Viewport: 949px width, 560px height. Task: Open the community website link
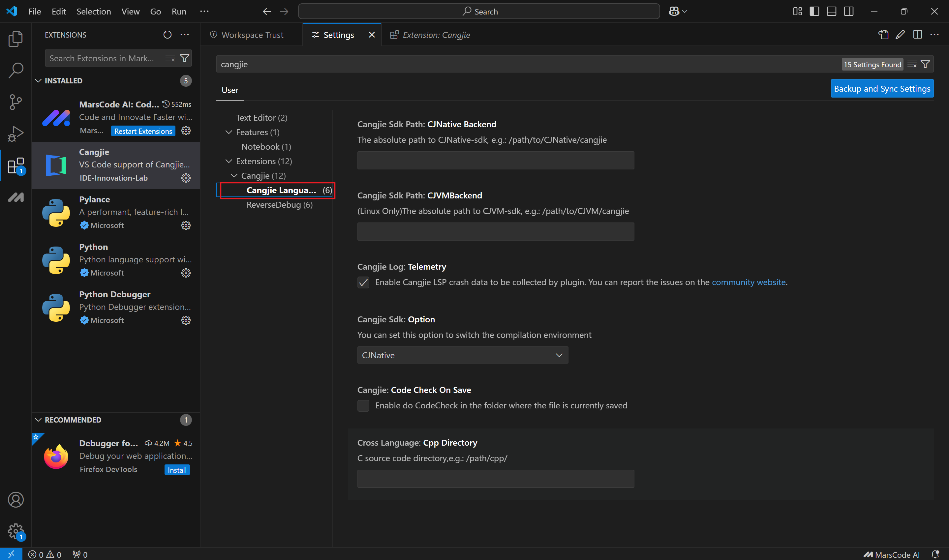[x=749, y=282]
